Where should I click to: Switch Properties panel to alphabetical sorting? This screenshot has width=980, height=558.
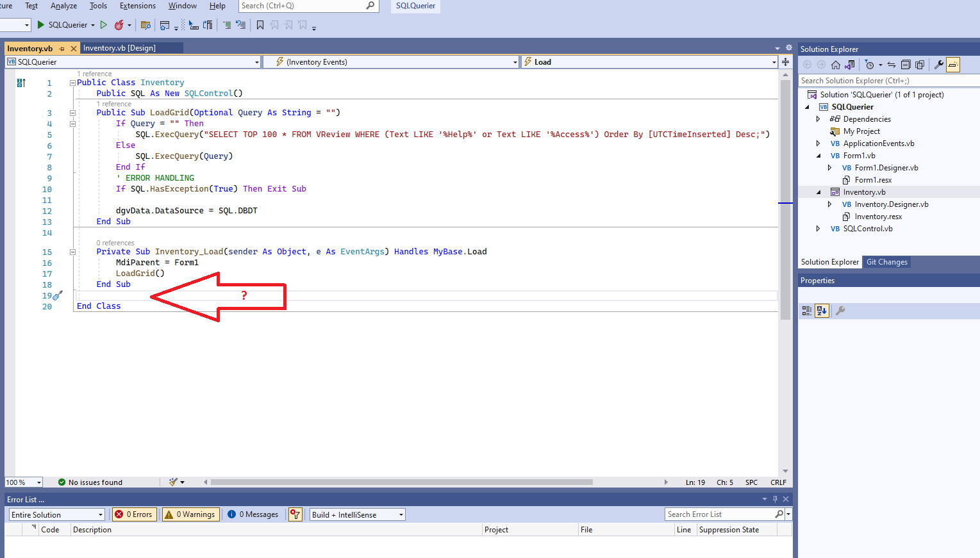[x=822, y=311]
